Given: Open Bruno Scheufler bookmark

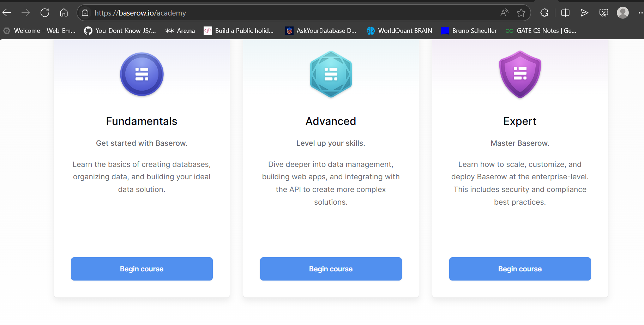Looking at the screenshot, I should click(x=469, y=31).
